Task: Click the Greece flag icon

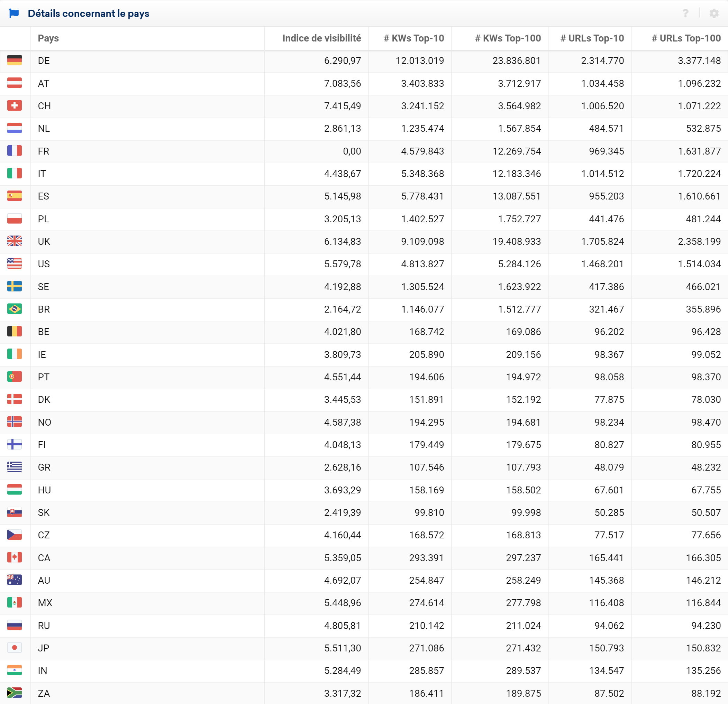Action: pyautogui.click(x=15, y=467)
